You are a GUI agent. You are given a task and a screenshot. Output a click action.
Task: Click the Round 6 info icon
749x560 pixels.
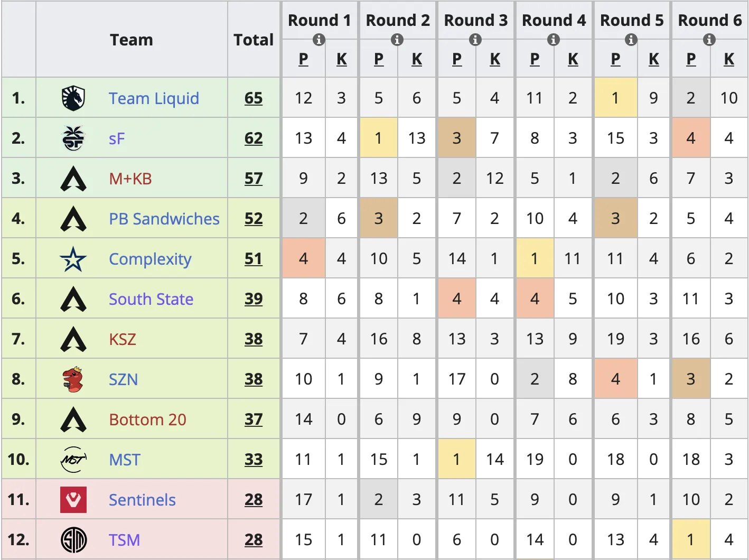tap(709, 40)
